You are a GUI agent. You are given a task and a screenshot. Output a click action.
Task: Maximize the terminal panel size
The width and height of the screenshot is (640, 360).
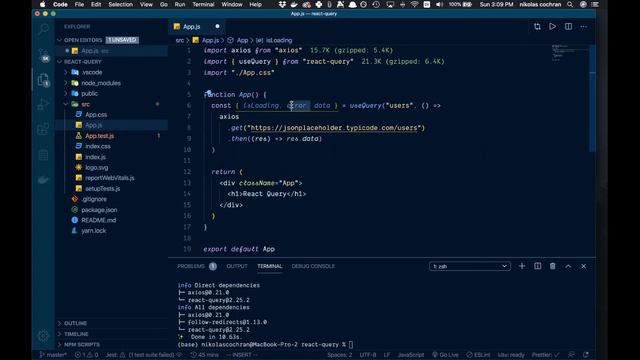pyautogui.click(x=568, y=266)
